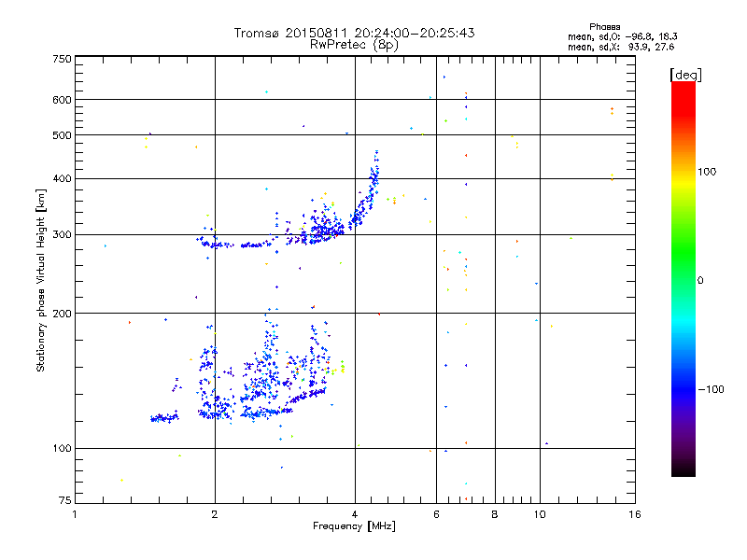Click the 'mean, sd,O: -96.8, 18.3' line
This screenshot has width=747, height=560.
[622, 36]
